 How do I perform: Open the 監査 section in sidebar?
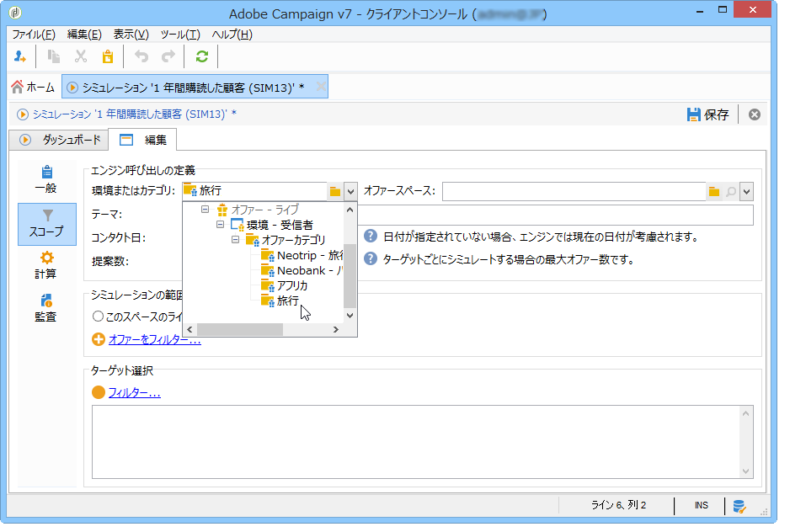[x=46, y=308]
